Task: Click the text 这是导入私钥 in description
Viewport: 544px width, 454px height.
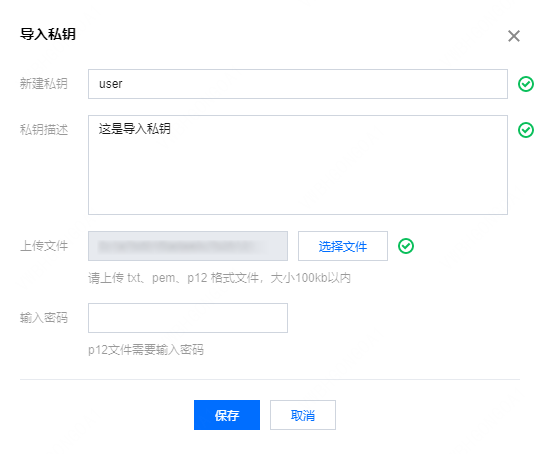Action: 135,129
